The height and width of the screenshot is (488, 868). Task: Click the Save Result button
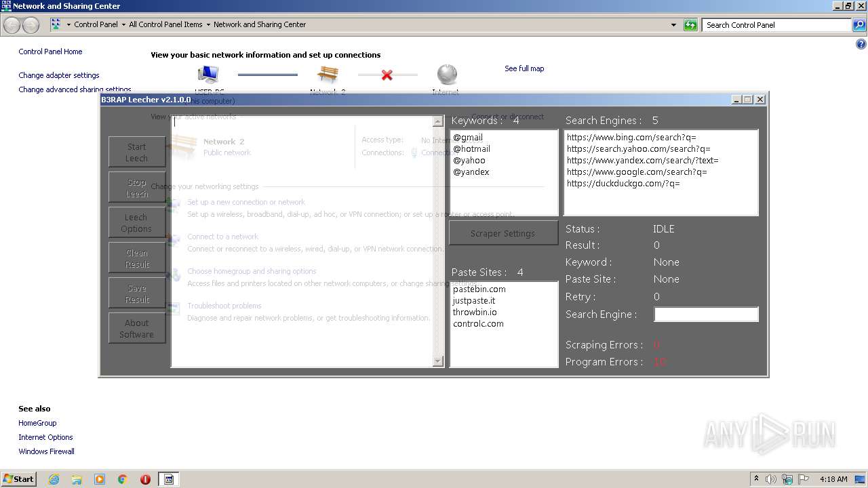pyautogui.click(x=137, y=293)
